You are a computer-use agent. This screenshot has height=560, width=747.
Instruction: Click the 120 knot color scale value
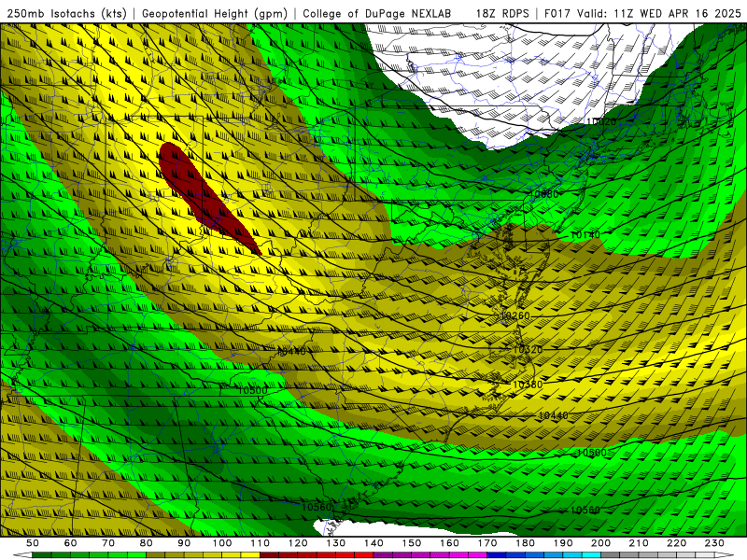[x=298, y=543]
